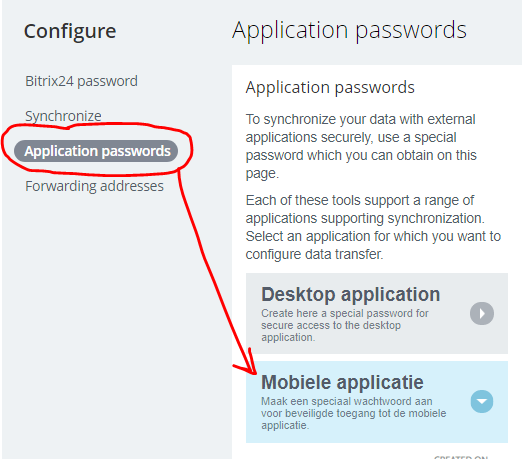Click the 'To synchronize your data' paragraph
Viewport: 522px width, 459px height.
(x=361, y=146)
